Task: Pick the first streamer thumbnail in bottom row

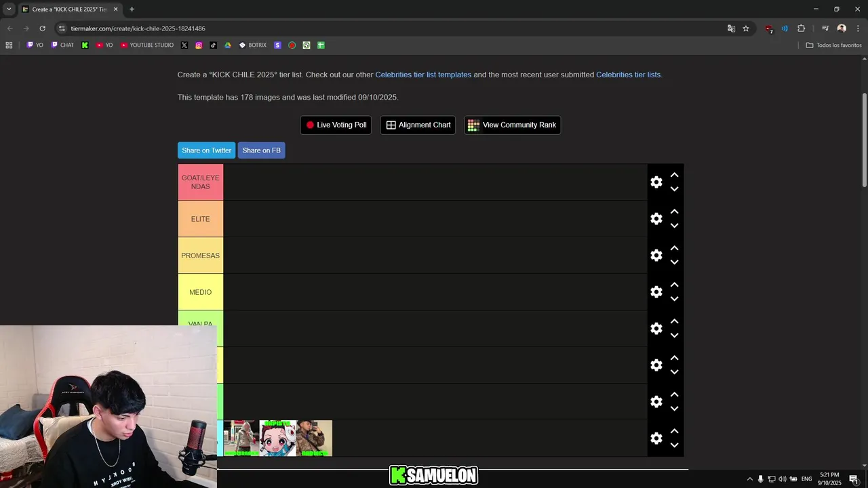Action: point(241,438)
